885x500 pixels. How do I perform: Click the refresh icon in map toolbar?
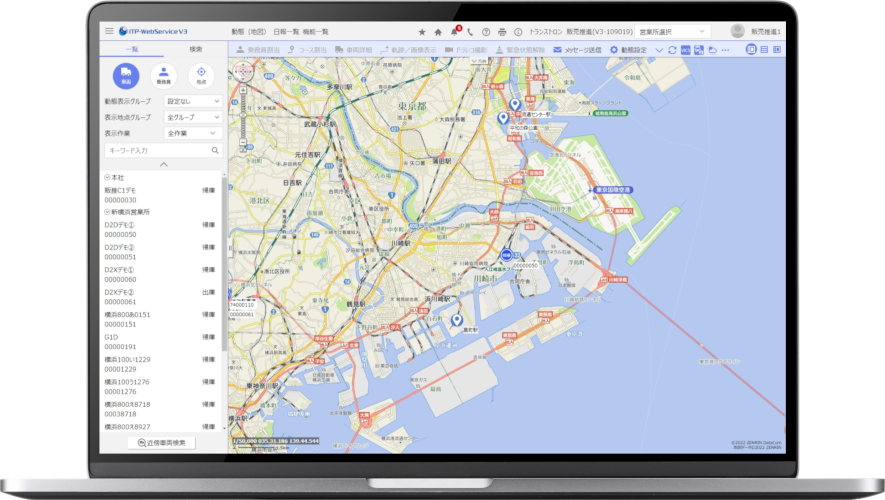pyautogui.click(x=672, y=49)
